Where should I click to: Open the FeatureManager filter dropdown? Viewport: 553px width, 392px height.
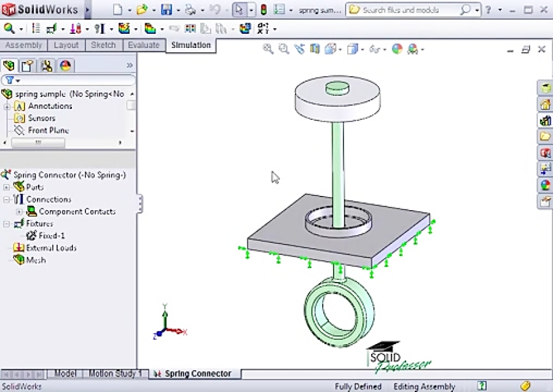[18, 80]
